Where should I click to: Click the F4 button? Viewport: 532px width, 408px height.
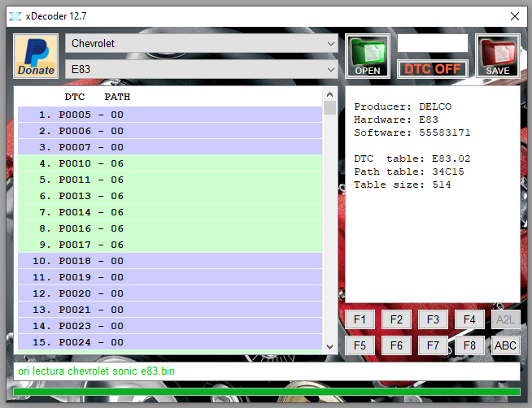[x=469, y=319]
